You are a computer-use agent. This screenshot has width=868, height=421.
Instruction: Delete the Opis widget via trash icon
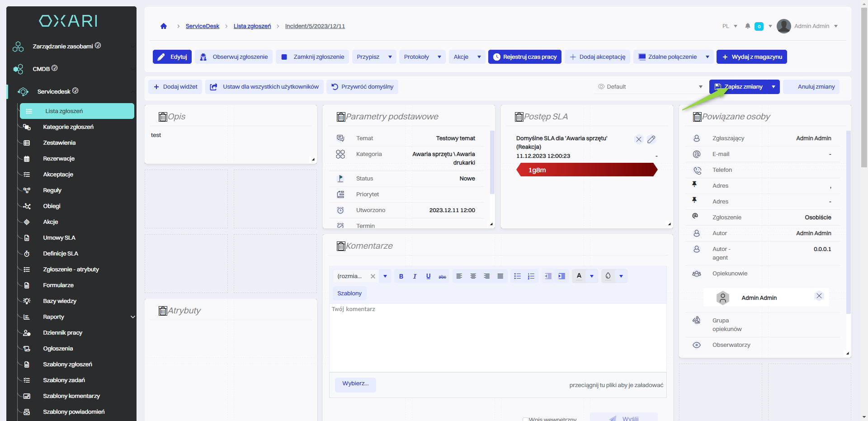pos(163,117)
